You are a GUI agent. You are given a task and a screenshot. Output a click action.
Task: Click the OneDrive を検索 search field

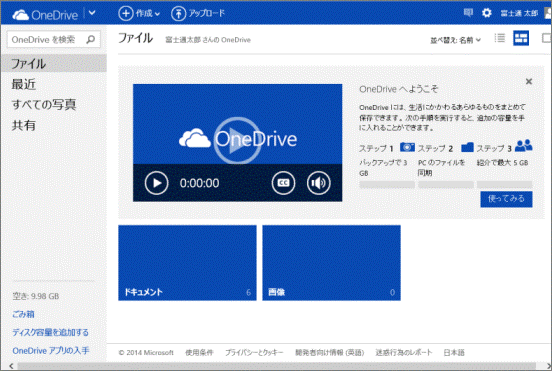[54, 39]
